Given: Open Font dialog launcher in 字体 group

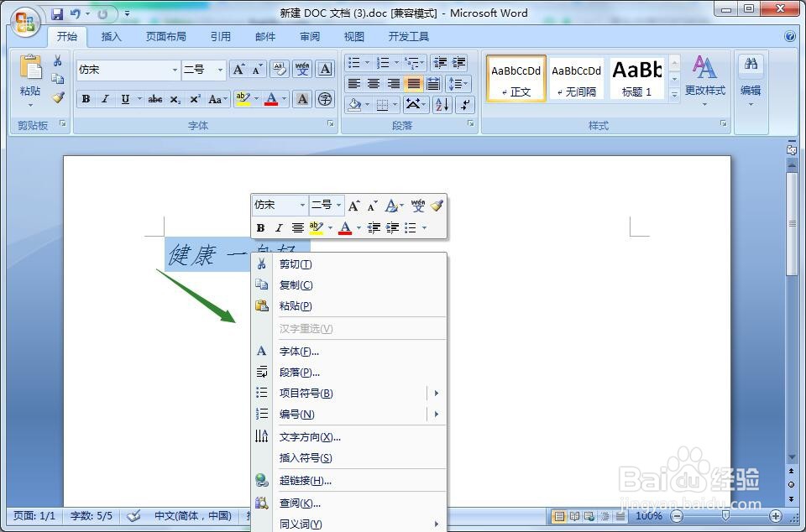Looking at the screenshot, I should pos(331,123).
